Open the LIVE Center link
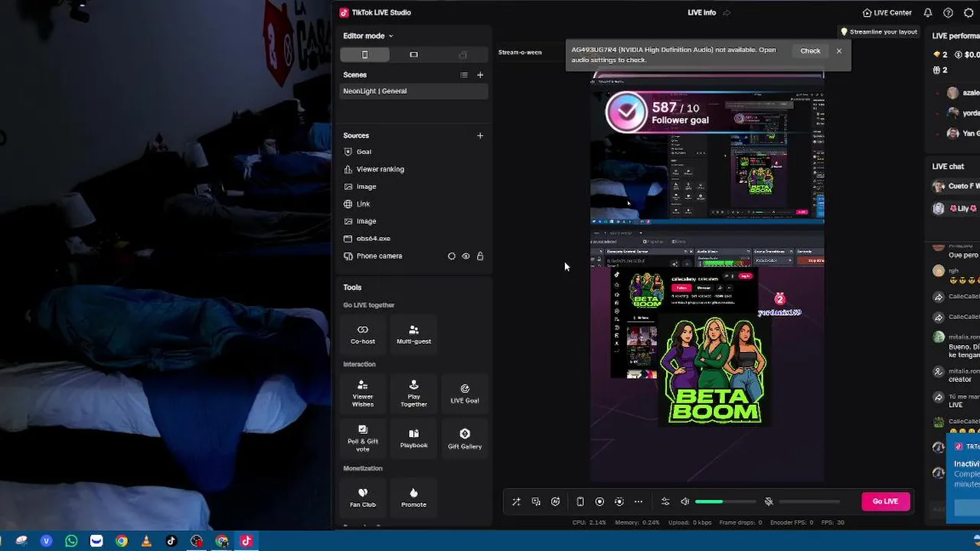The height and width of the screenshot is (551, 980). [887, 13]
